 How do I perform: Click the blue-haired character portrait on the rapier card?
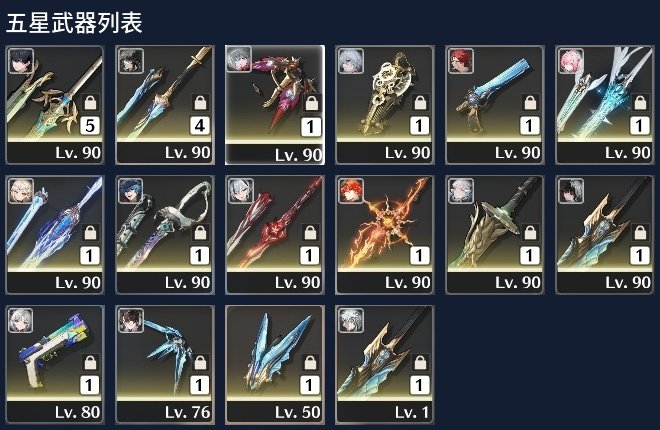[x=131, y=191]
